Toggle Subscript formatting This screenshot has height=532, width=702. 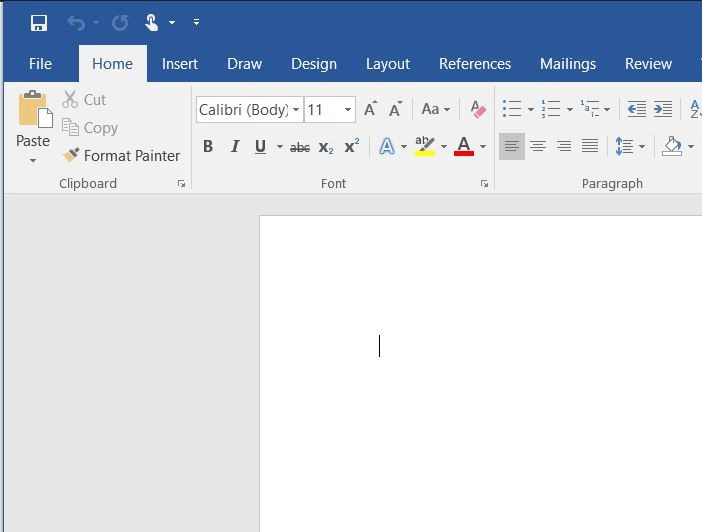(x=326, y=147)
